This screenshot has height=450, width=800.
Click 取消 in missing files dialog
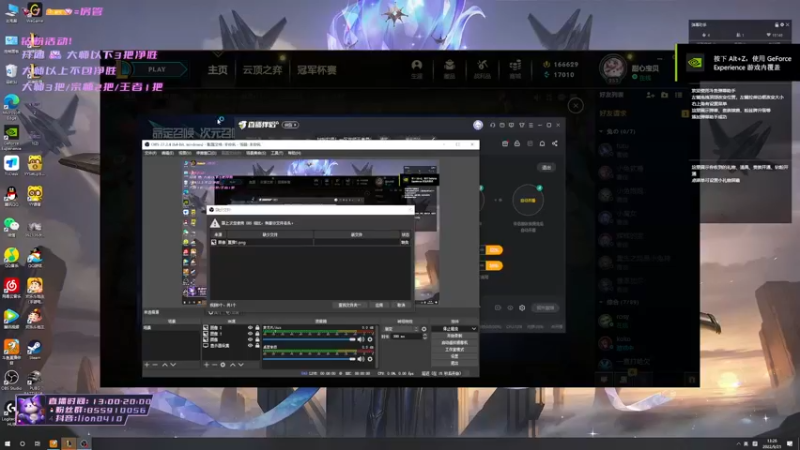click(x=401, y=305)
